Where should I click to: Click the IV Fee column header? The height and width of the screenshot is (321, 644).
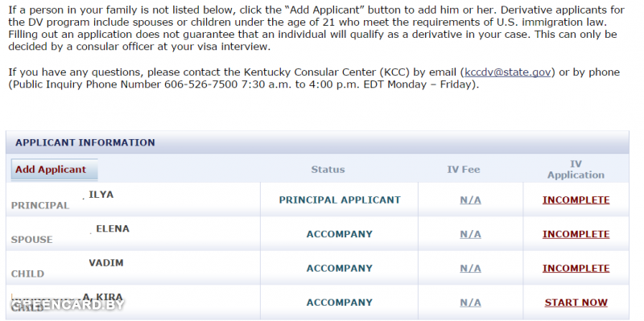[x=464, y=170]
